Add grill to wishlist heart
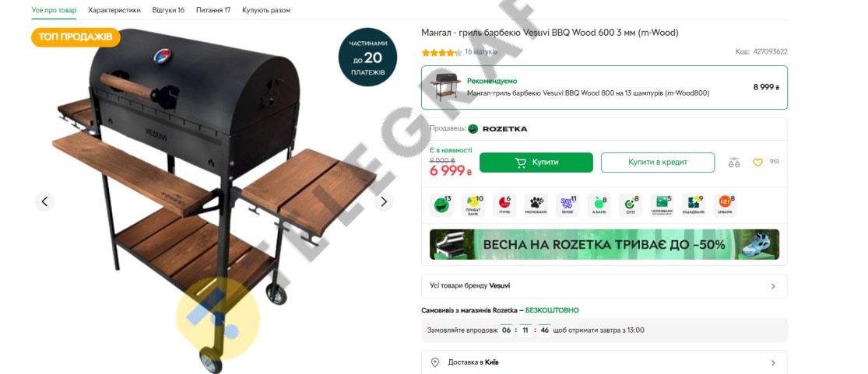Viewport: 868px width, 374px height. click(x=757, y=162)
